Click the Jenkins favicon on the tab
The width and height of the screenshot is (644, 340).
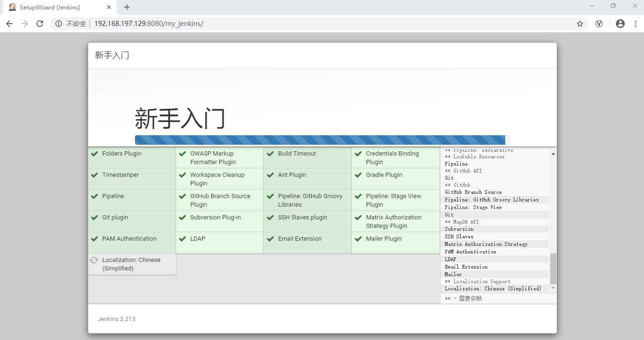12,7
